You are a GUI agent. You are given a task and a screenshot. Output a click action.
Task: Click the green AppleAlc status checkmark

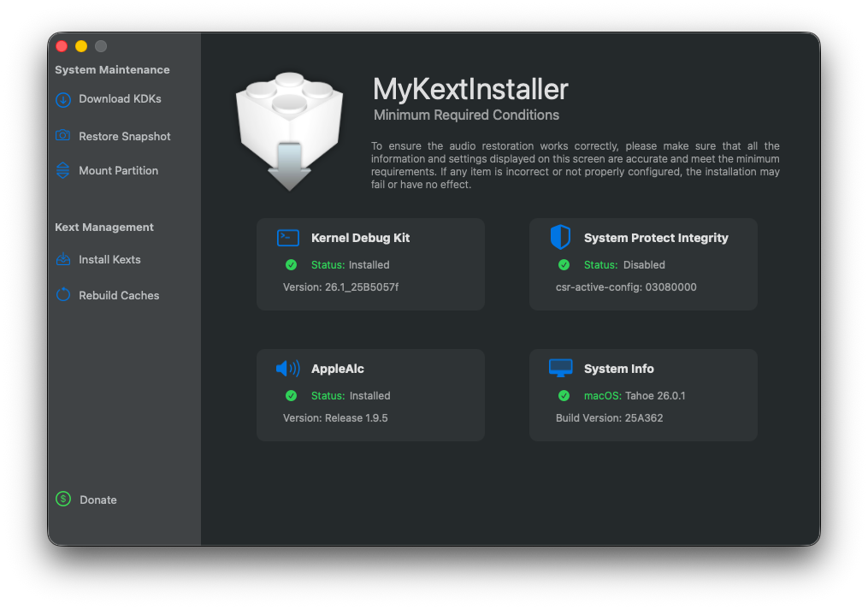[x=291, y=396]
